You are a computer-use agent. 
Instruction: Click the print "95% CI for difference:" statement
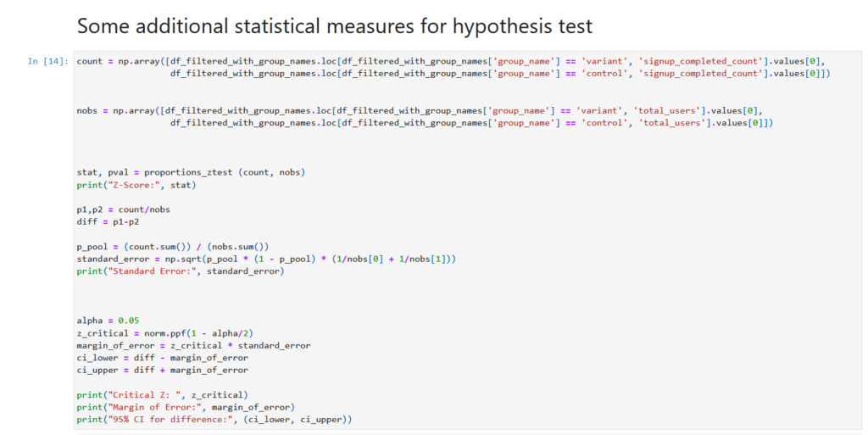214,419
